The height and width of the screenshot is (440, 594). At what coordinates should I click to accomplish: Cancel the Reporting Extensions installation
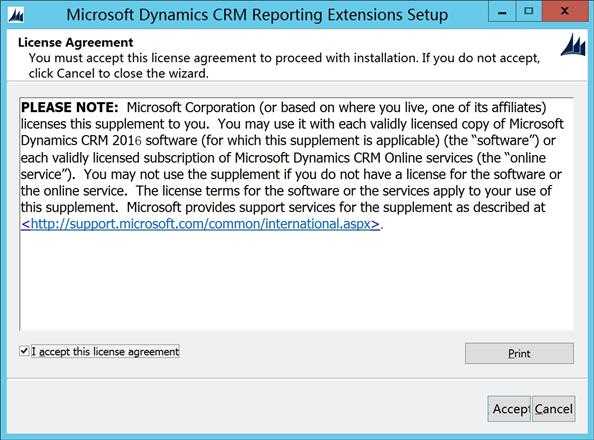click(553, 409)
